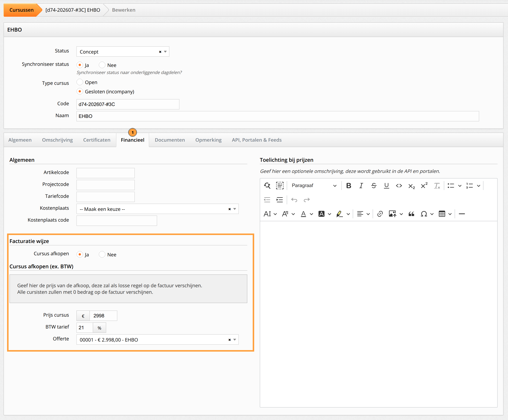The height and width of the screenshot is (420, 508).
Task: Insert a bulleted list
Action: click(451, 186)
